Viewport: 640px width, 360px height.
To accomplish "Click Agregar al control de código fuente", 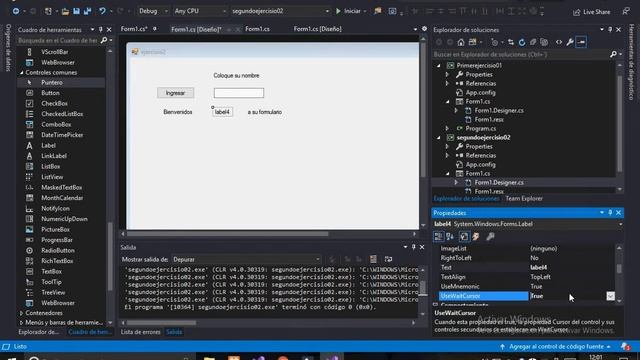I will (x=556, y=347).
